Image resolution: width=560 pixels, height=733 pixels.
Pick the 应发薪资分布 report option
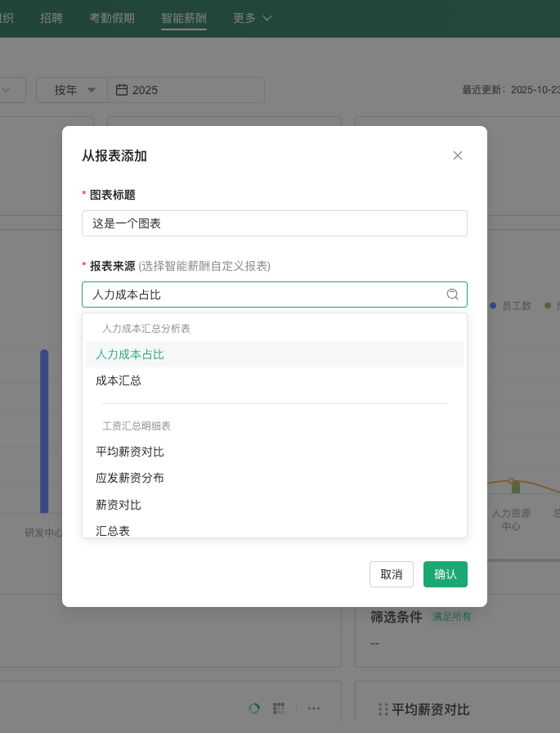pyautogui.click(x=130, y=478)
